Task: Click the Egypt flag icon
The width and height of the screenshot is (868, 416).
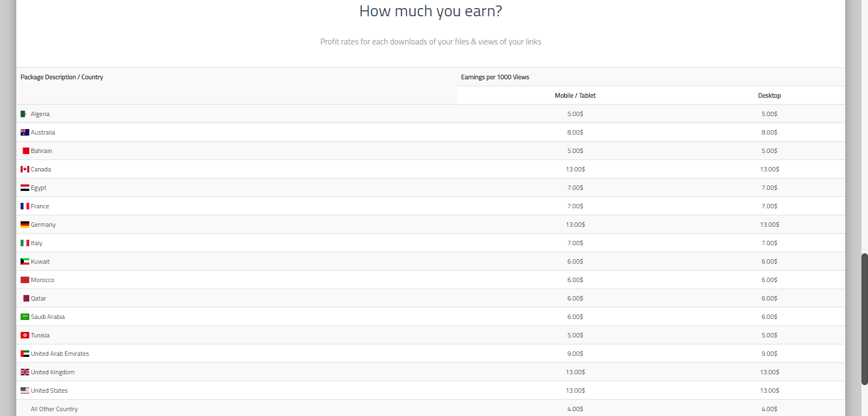Action: coord(25,188)
